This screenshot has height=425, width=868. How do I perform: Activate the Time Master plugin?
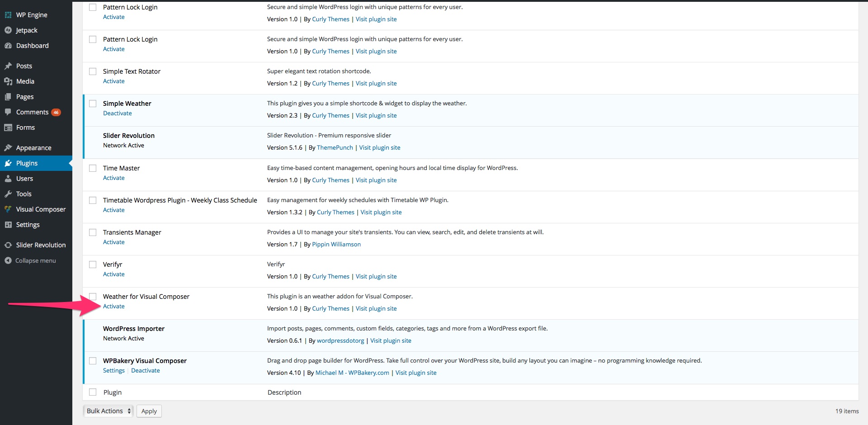114,178
